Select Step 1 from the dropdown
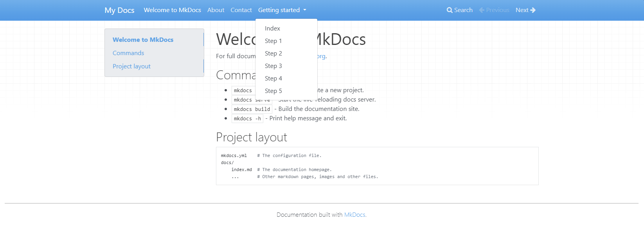Image resolution: width=644 pixels, height=232 pixels. (286, 41)
